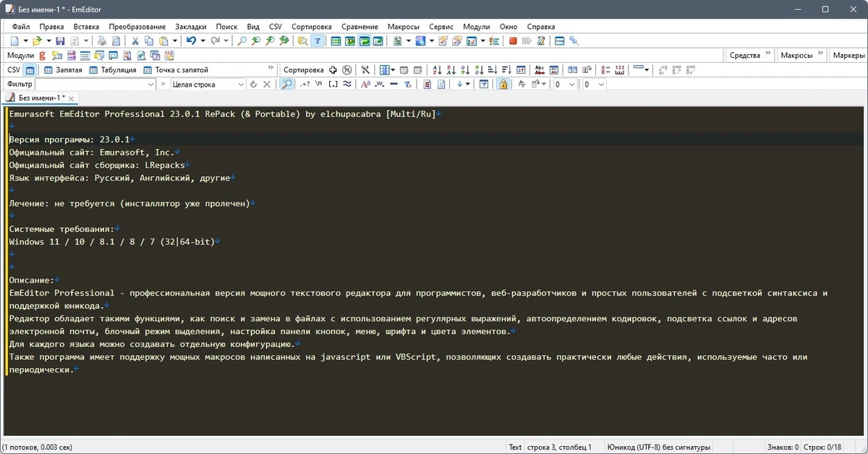Click the Save diskette icon

click(60, 41)
